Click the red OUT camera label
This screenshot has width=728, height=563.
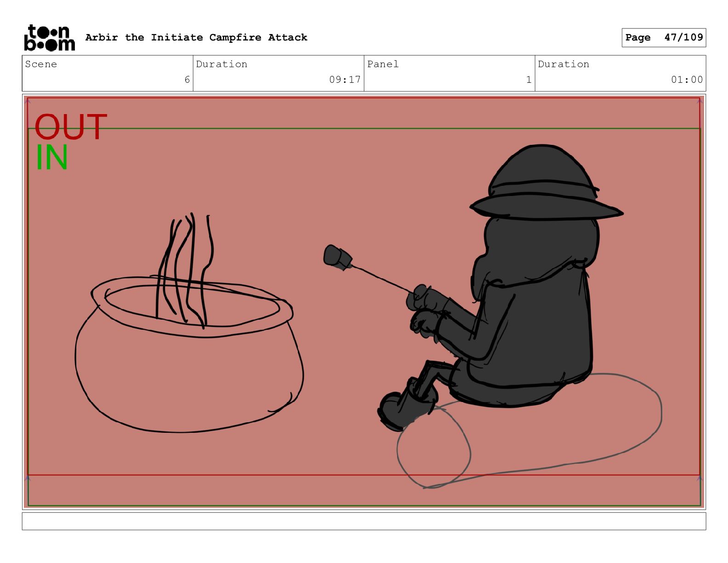(71, 127)
